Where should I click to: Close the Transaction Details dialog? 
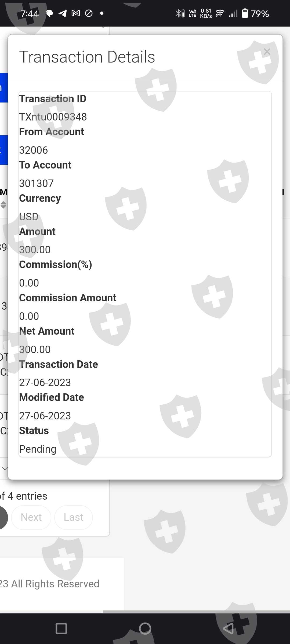point(267,52)
